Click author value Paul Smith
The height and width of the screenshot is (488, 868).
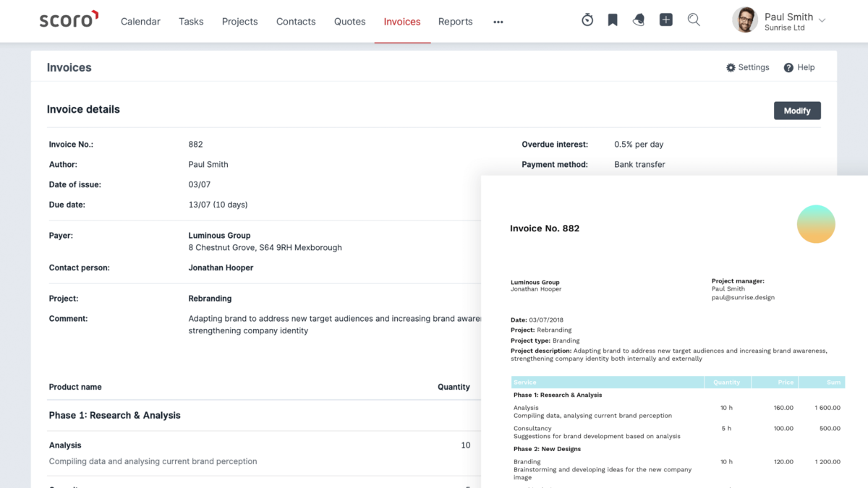(208, 164)
